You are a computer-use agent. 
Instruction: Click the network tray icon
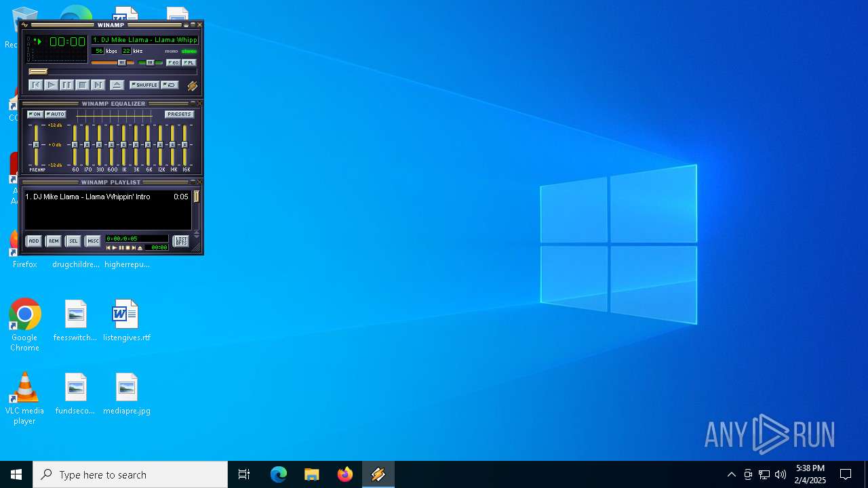click(764, 474)
